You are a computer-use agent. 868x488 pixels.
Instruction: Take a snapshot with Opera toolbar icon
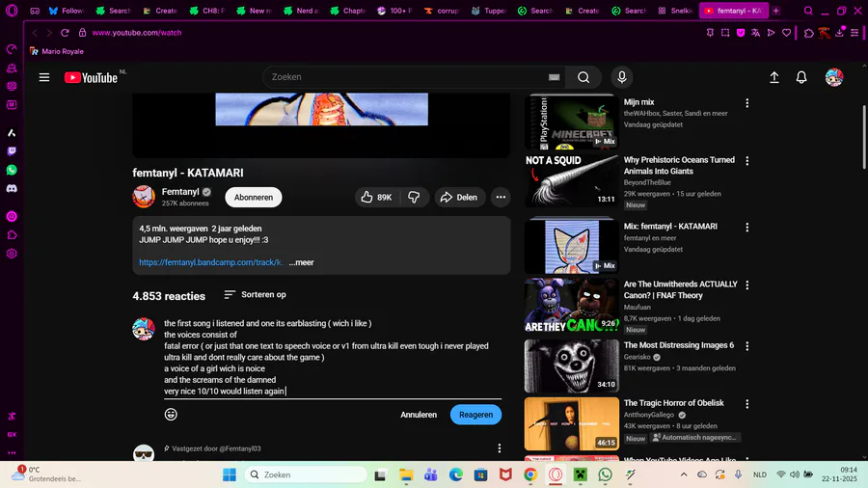coord(725,33)
